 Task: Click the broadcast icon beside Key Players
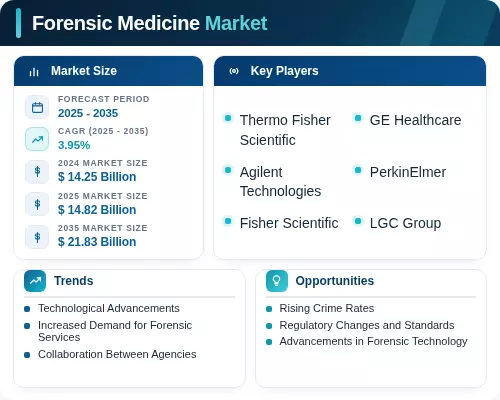[x=234, y=71]
